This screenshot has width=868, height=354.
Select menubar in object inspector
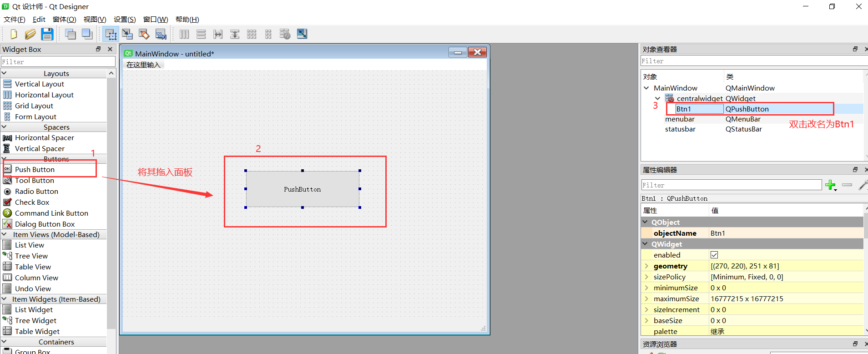680,119
